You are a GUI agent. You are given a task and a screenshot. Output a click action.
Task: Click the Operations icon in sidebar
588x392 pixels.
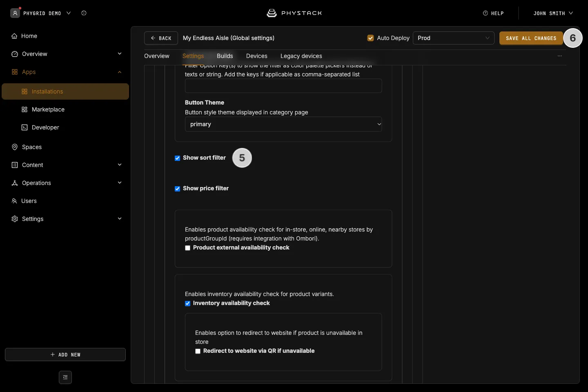[15, 183]
